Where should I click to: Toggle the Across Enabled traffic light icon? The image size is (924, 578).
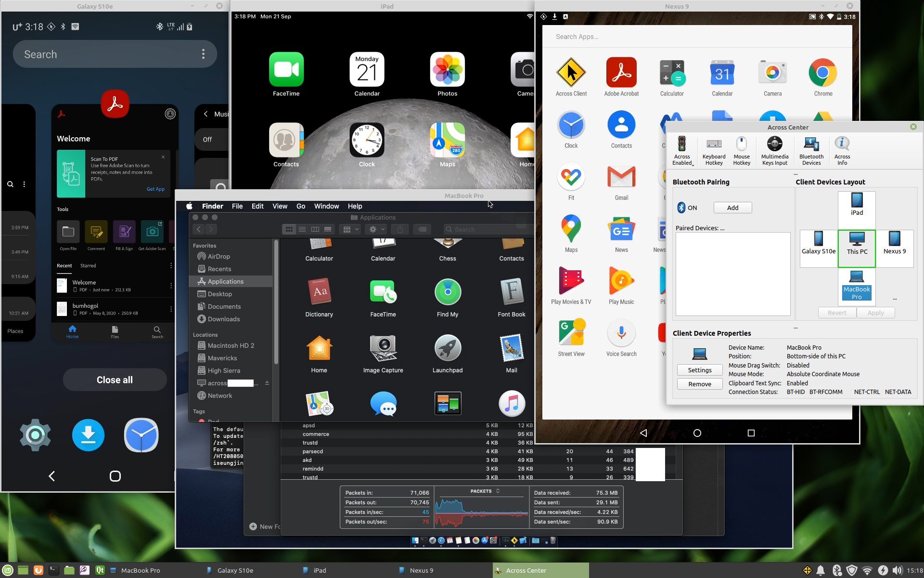(681, 144)
